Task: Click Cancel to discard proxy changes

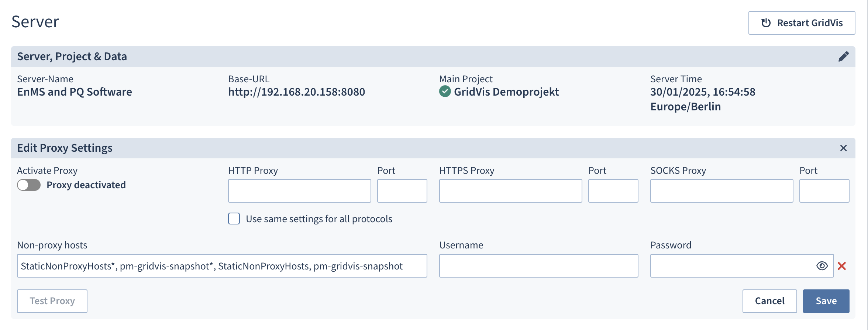Action: [x=769, y=301]
